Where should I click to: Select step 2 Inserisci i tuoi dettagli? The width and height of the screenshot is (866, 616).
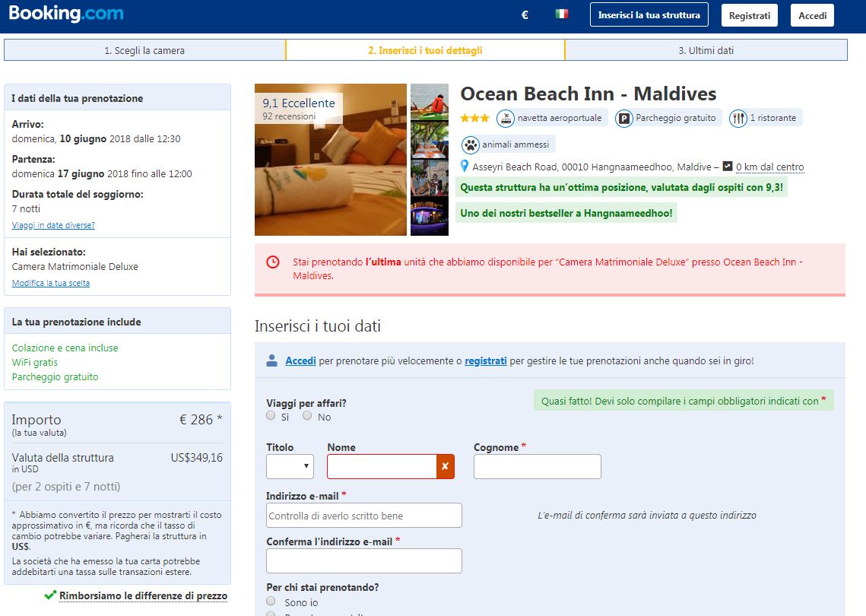click(x=425, y=50)
